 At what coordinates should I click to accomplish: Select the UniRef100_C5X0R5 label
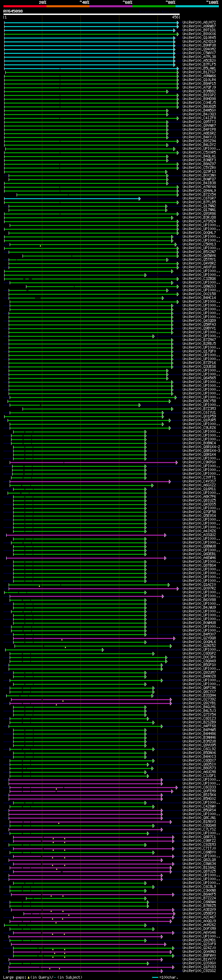[199, 153]
